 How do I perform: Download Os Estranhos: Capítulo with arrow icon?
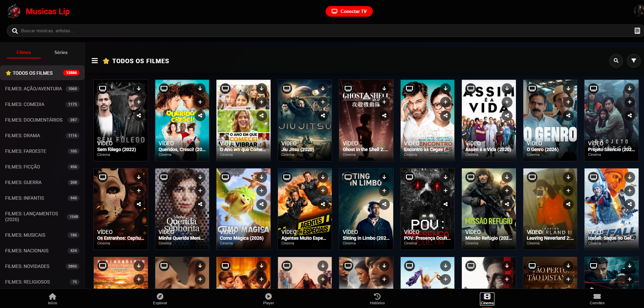pos(139,177)
